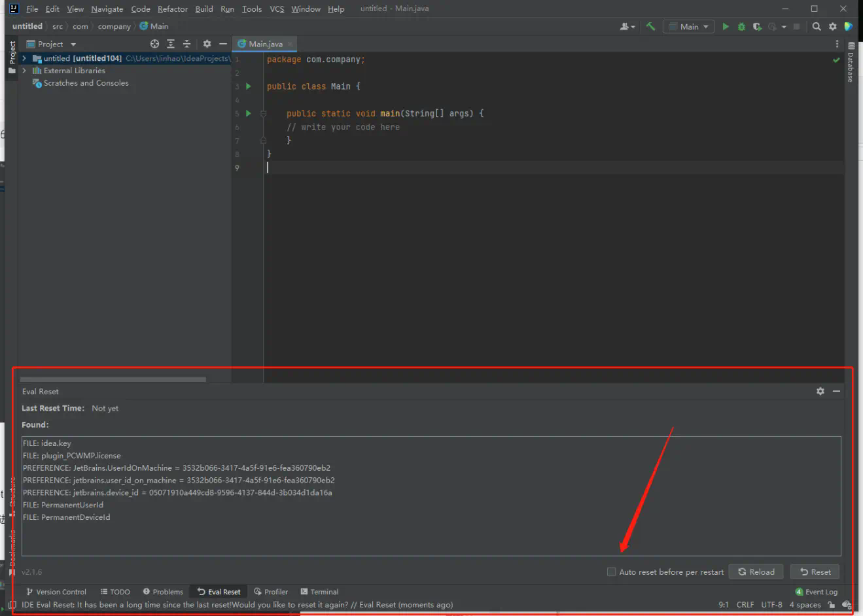Click Collapse All icon in Project panel
The width and height of the screenshot is (863, 616).
[x=186, y=44]
